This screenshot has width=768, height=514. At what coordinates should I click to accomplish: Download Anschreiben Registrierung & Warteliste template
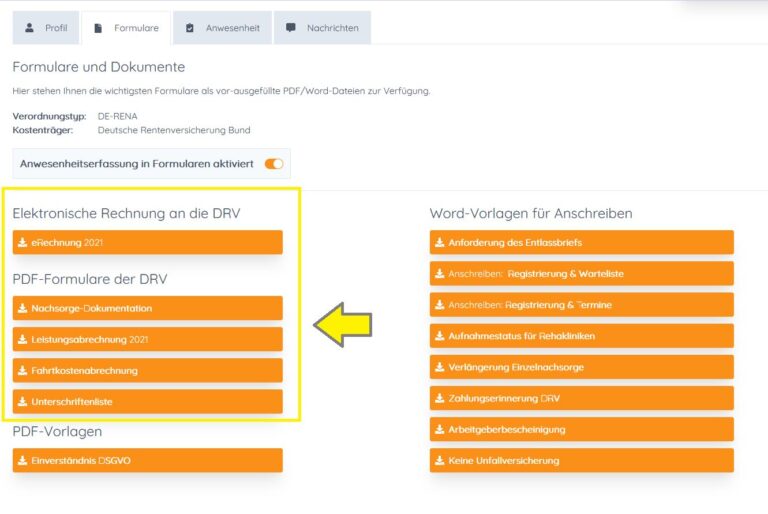[581, 274]
